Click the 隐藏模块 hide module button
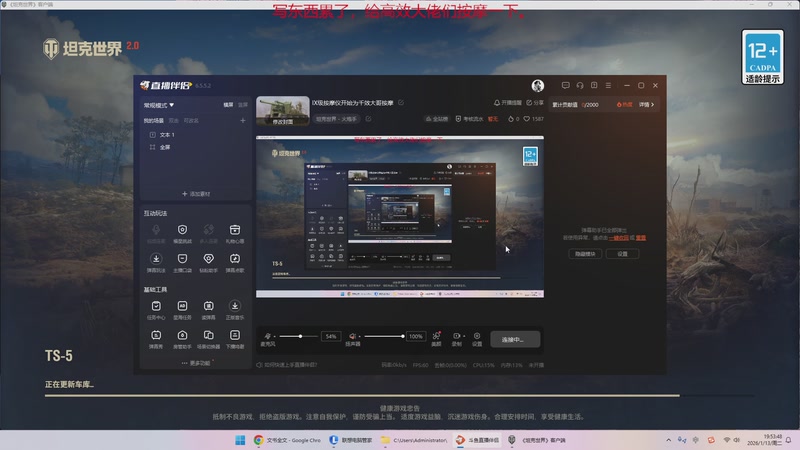This screenshot has width=800, height=450. pyautogui.click(x=585, y=254)
